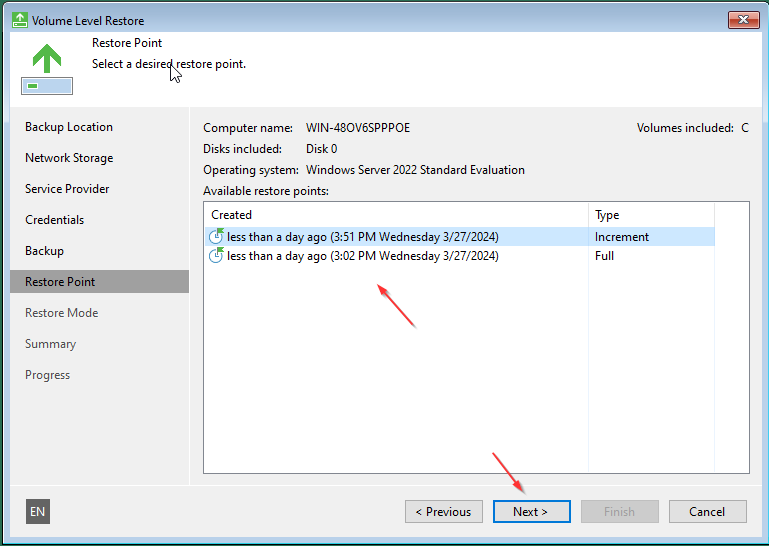
Task: Sort restore points by Type column
Action: point(651,215)
